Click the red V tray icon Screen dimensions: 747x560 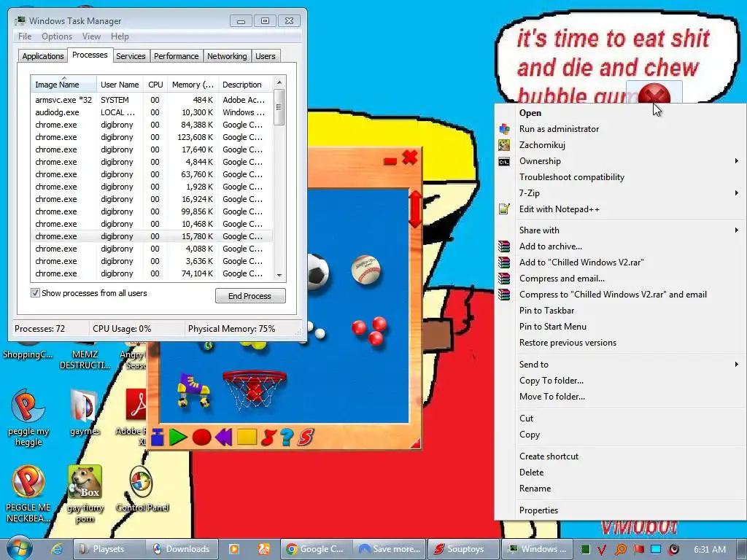click(602, 550)
